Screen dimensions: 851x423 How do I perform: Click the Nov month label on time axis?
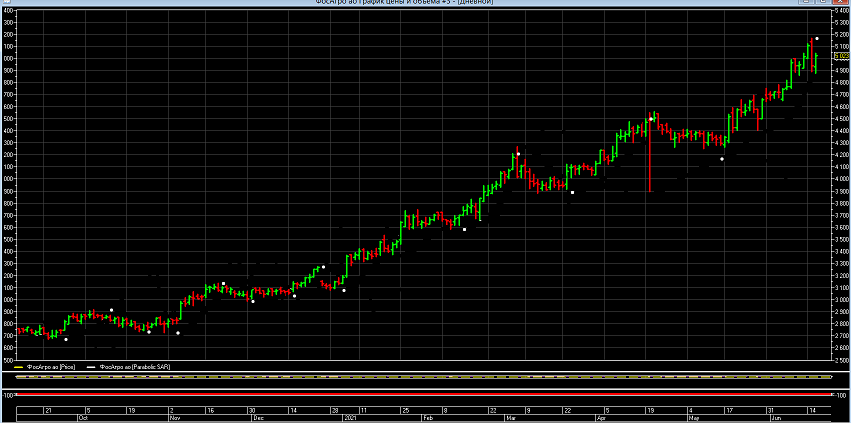(x=174, y=419)
